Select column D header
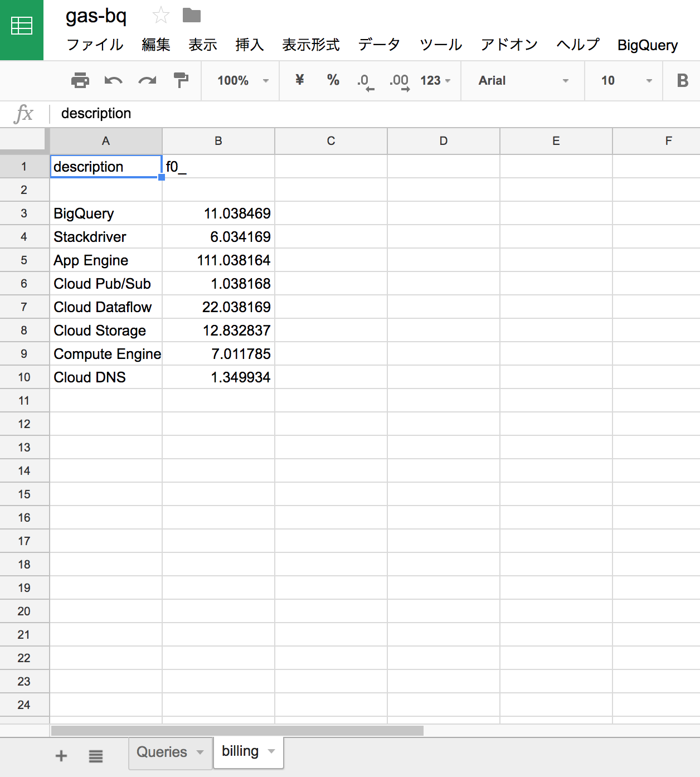The width and height of the screenshot is (700, 777). click(x=444, y=141)
